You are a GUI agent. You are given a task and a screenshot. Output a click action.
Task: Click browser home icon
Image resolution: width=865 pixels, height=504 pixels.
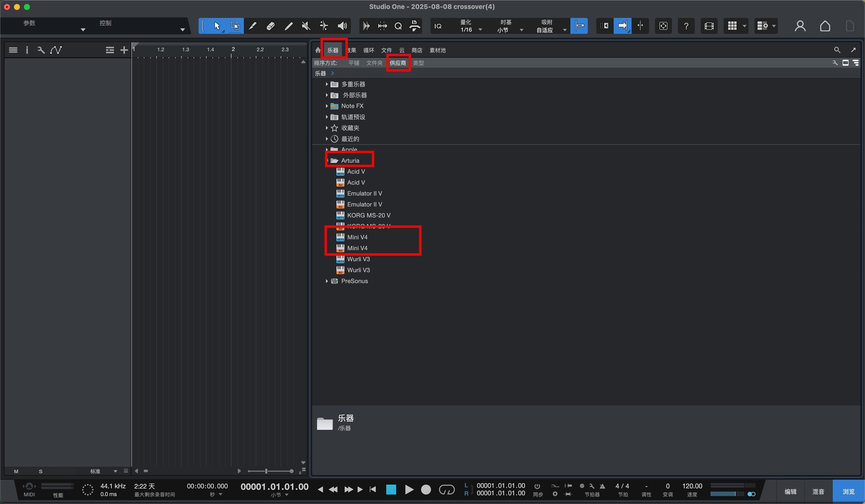[318, 50]
